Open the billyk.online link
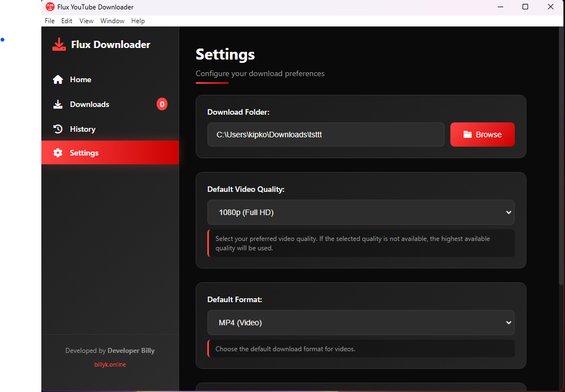The width and height of the screenshot is (565, 392). pos(110,364)
